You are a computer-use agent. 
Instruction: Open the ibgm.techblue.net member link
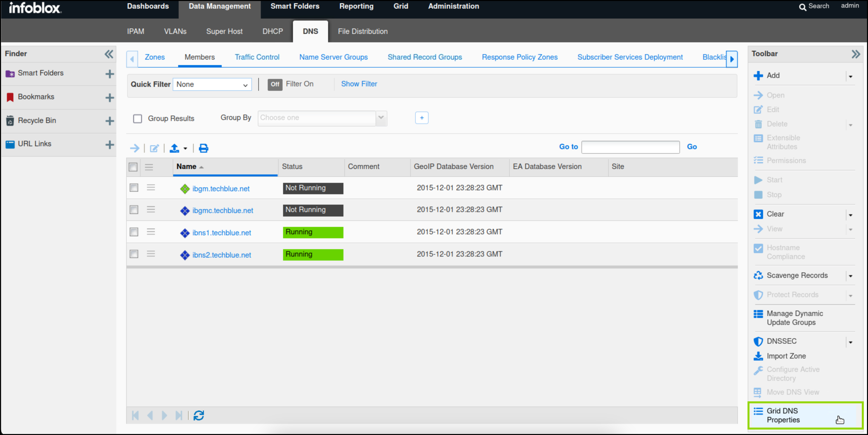coord(221,189)
